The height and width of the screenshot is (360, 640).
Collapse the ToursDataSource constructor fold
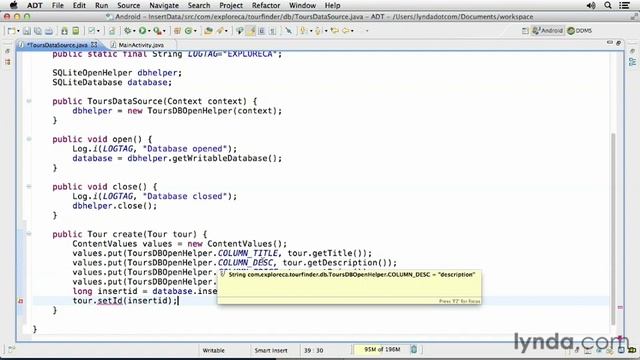(29, 101)
